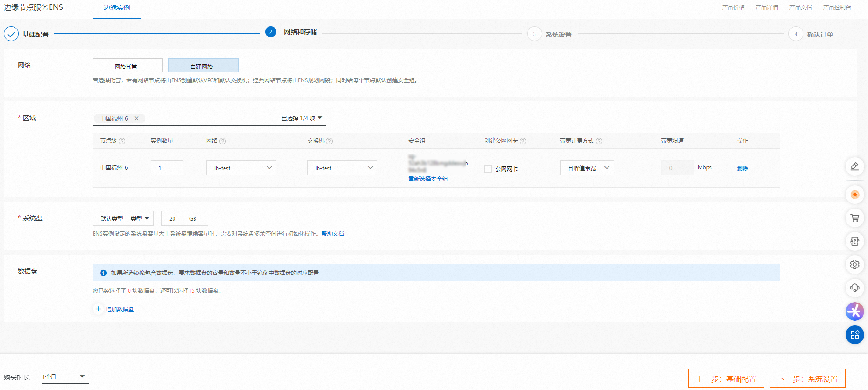
Task: Select the 自建网络 network option
Action: point(203,65)
